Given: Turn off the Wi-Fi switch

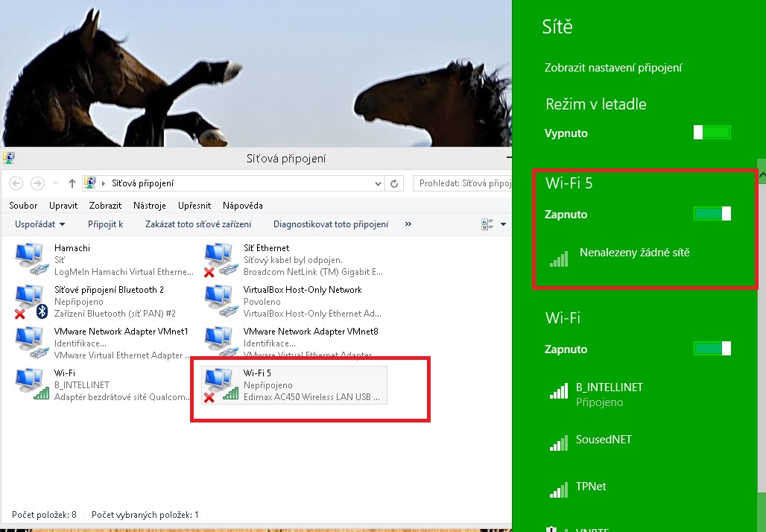Looking at the screenshot, I should coord(712,348).
